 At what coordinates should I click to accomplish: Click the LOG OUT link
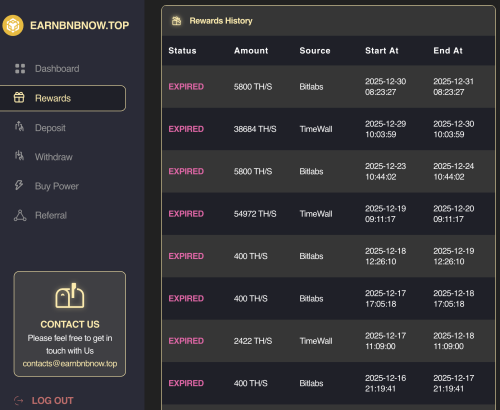(52, 400)
